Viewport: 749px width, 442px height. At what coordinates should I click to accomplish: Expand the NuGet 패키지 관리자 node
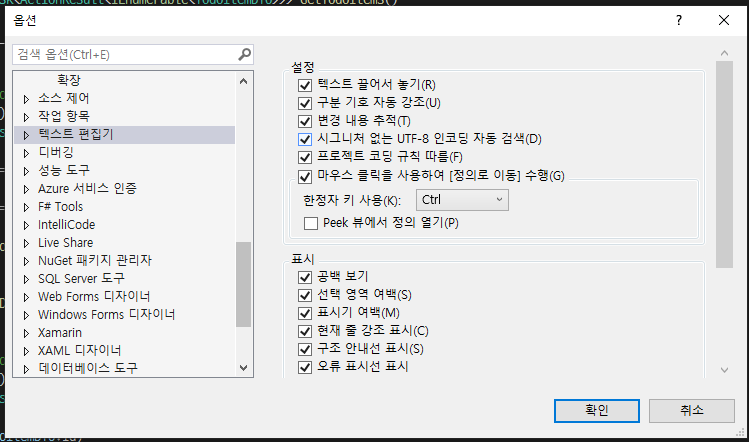click(x=27, y=261)
